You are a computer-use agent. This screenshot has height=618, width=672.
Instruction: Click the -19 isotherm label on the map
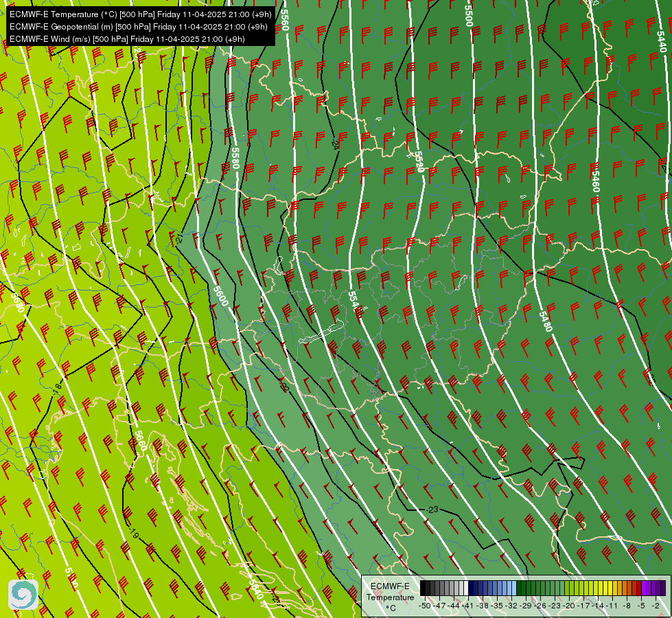[133, 533]
